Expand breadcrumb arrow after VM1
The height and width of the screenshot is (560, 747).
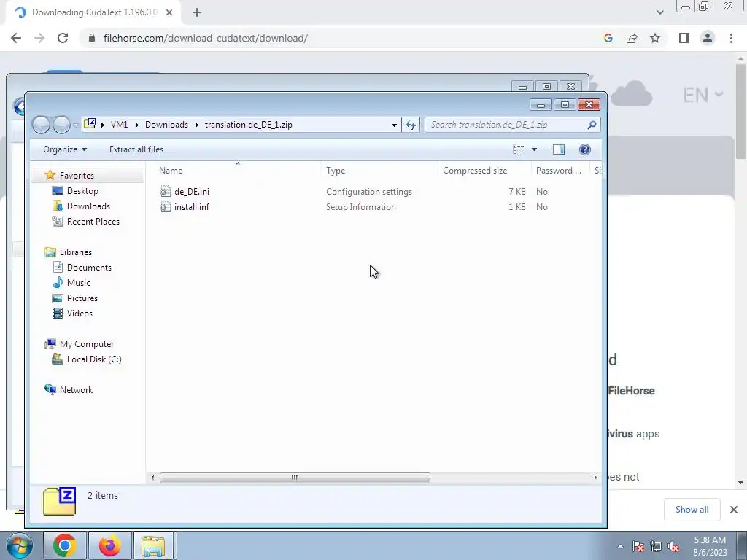pyautogui.click(x=136, y=125)
